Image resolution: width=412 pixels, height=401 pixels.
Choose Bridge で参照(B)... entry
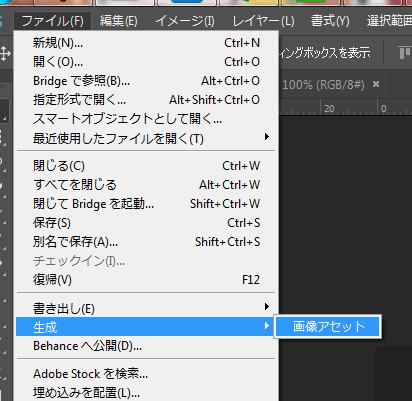click(146, 81)
